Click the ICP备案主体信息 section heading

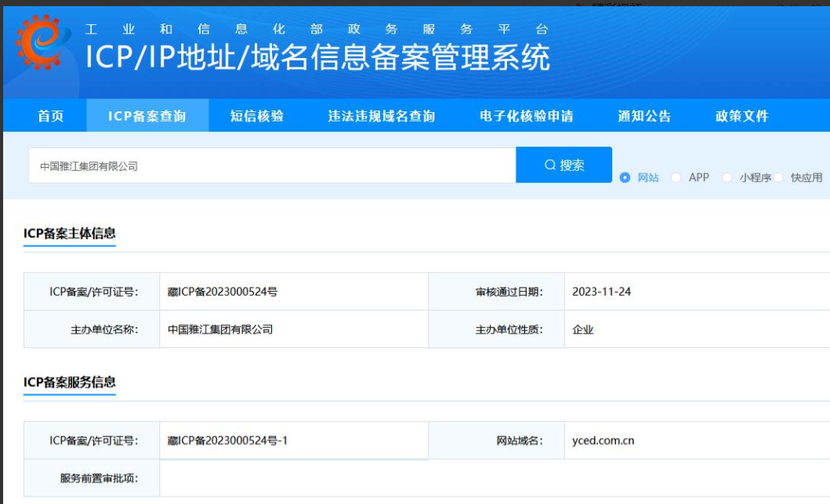70,233
